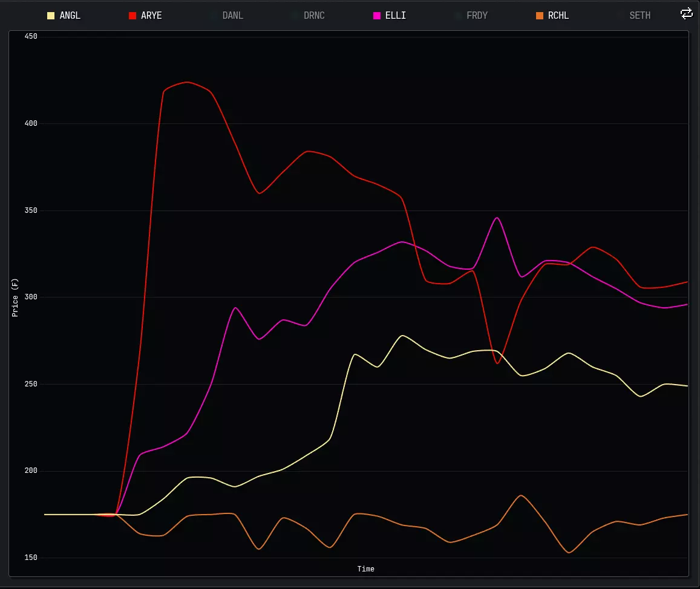
Task: Toggle the ELLI series in legend
Action: coord(390,16)
